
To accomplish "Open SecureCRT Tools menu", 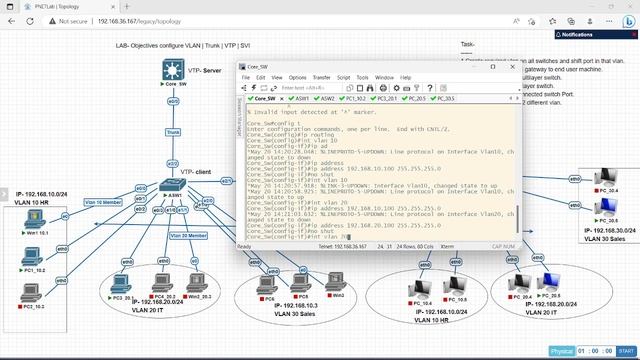I will (362, 78).
